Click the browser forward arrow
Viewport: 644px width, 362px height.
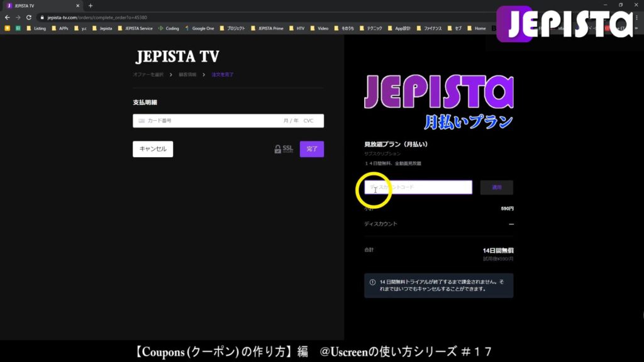click(x=18, y=17)
